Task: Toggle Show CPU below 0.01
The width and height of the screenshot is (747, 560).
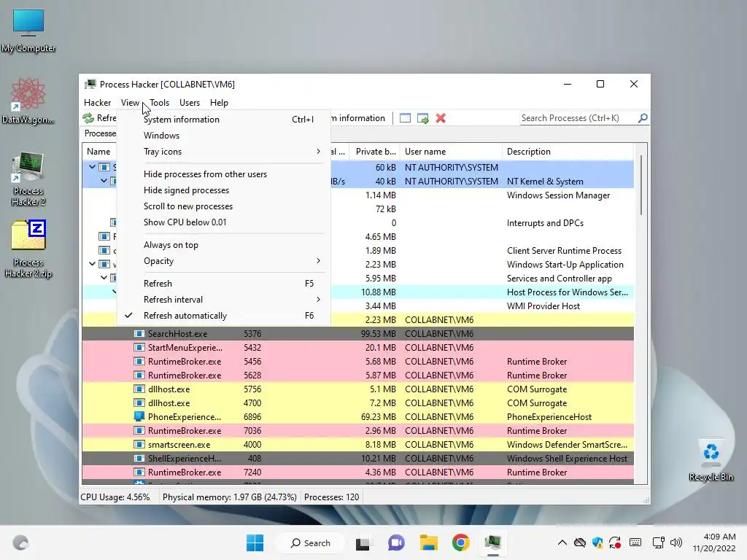Action: pyautogui.click(x=223, y=222)
